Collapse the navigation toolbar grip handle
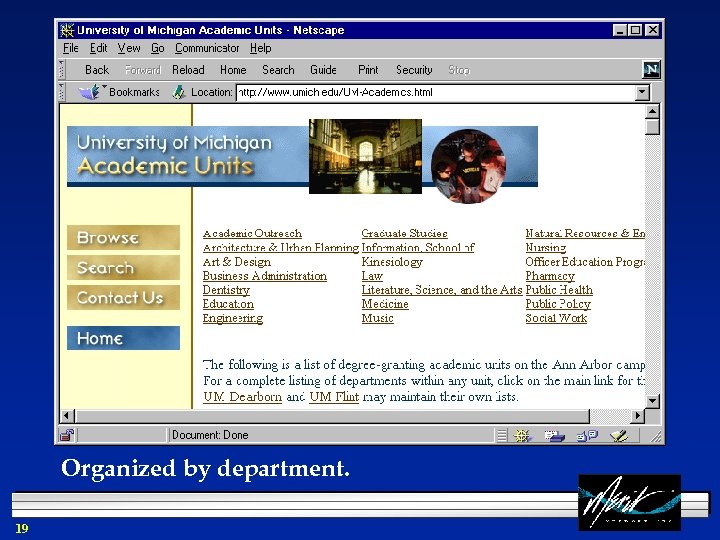The width and height of the screenshot is (720, 540). [x=62, y=70]
